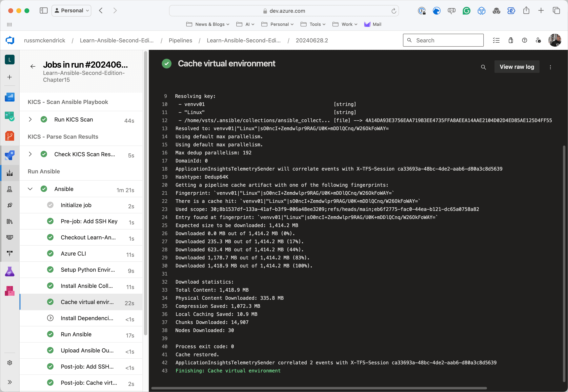Select the Azure CLI step
The image size is (568, 392).
pos(73,254)
